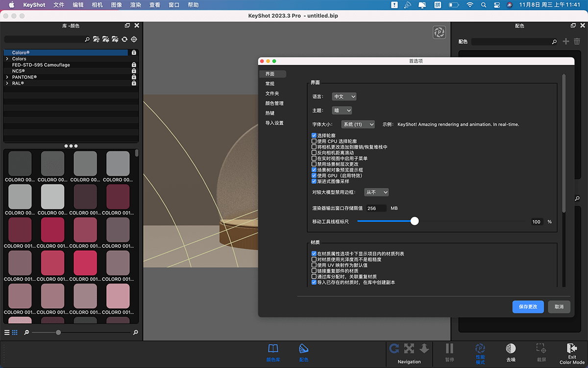
Task: Toggle 性能模式 performance mode
Action: click(x=480, y=353)
